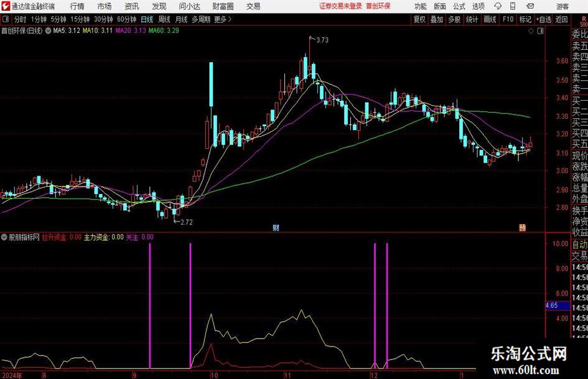Click the 多股 button
The image size is (588, 379).
(454, 19)
